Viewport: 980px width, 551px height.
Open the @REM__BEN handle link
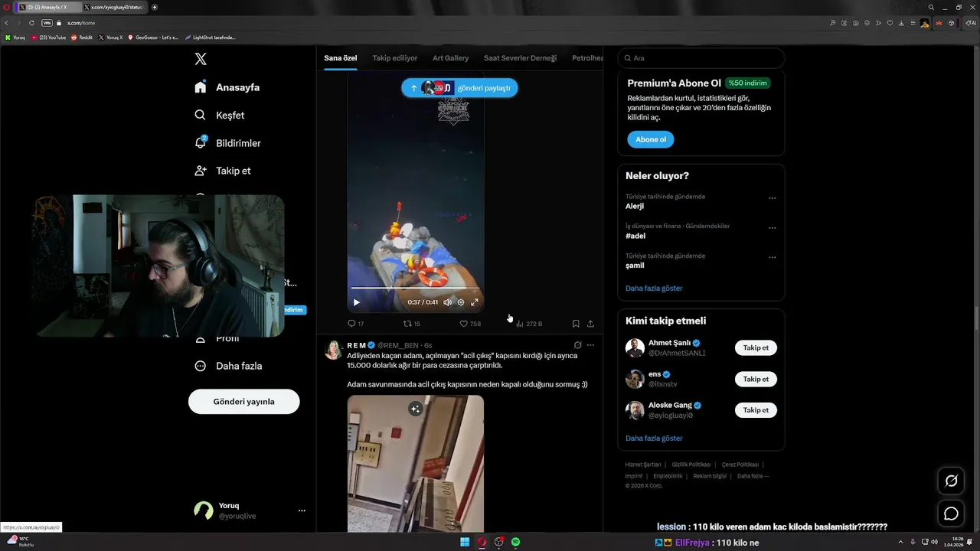coord(398,345)
